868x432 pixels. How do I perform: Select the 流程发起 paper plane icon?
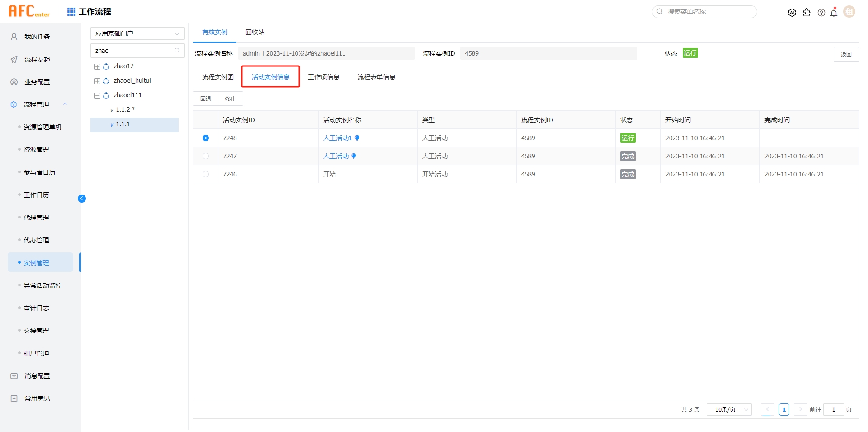tap(13, 59)
